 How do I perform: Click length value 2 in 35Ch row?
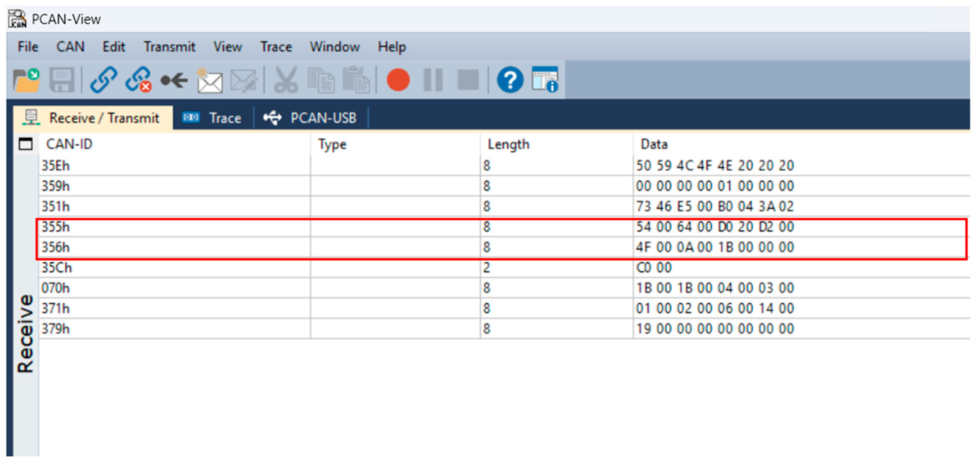coord(487,267)
